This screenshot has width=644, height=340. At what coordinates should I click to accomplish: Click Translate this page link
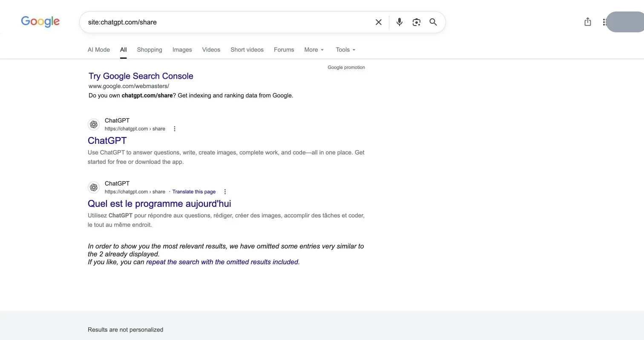tap(194, 192)
